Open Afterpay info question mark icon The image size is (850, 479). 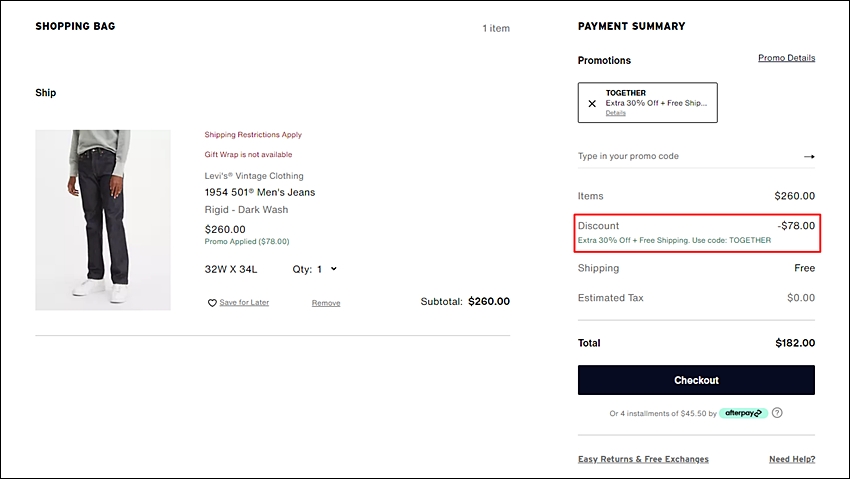click(x=777, y=413)
